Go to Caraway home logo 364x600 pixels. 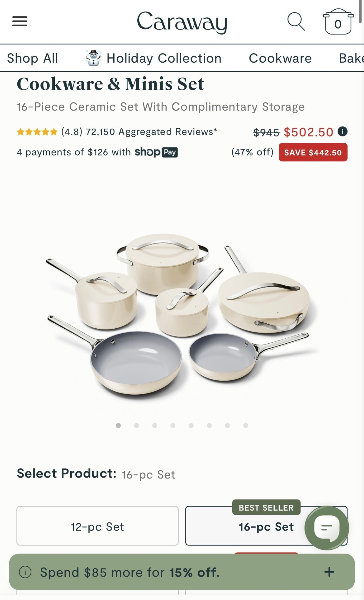(182, 22)
